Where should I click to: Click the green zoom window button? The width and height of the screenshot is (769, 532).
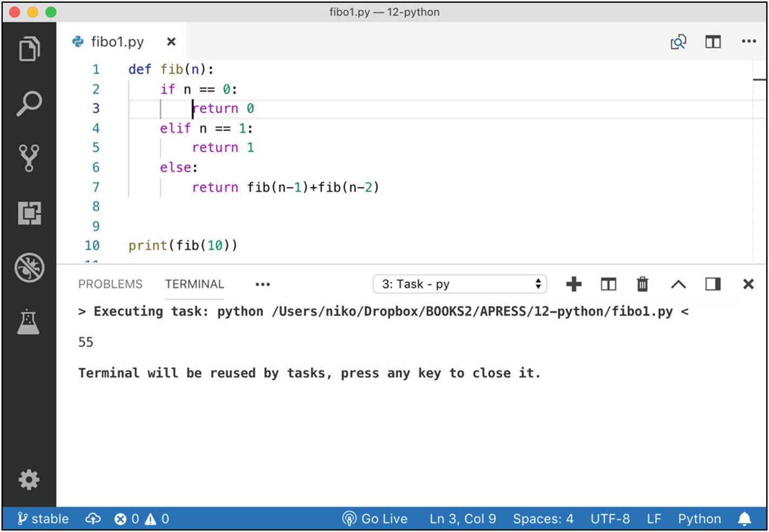point(51,12)
